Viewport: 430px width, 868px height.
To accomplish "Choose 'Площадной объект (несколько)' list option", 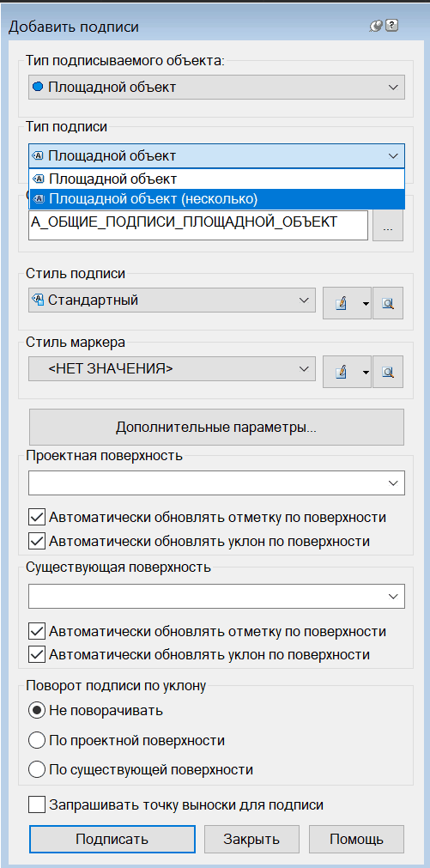I will click(216, 198).
